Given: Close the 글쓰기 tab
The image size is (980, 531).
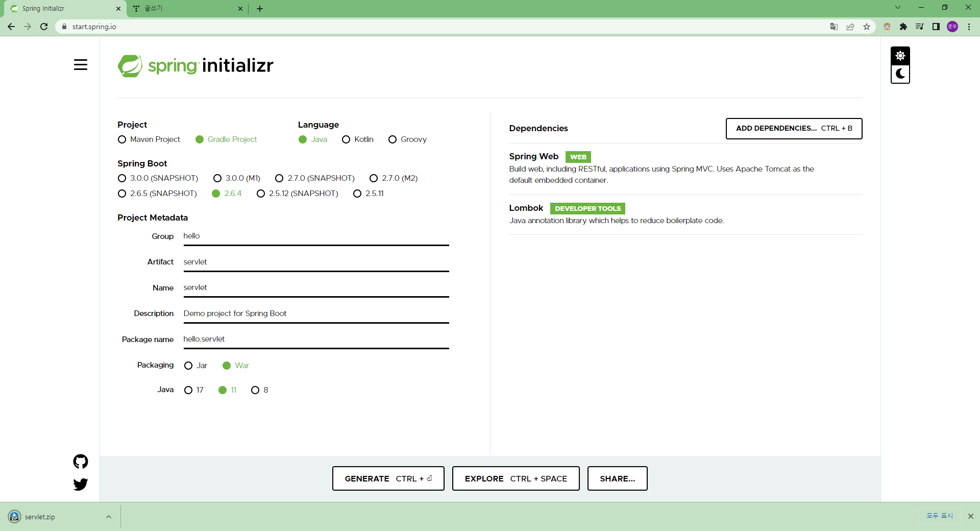Looking at the screenshot, I should click(240, 9).
